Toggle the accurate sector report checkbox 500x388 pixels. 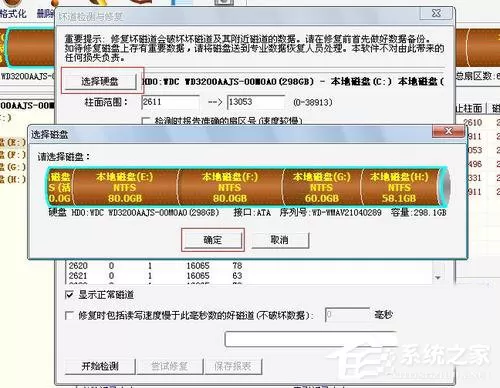145,121
